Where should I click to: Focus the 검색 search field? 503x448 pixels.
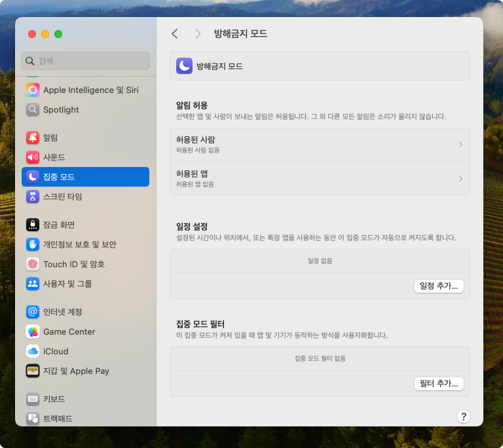(x=85, y=61)
